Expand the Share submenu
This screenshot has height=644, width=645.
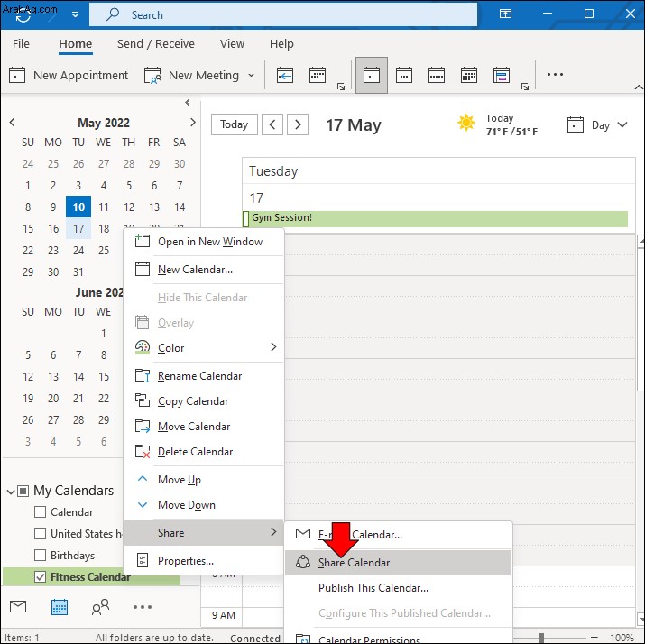(204, 533)
